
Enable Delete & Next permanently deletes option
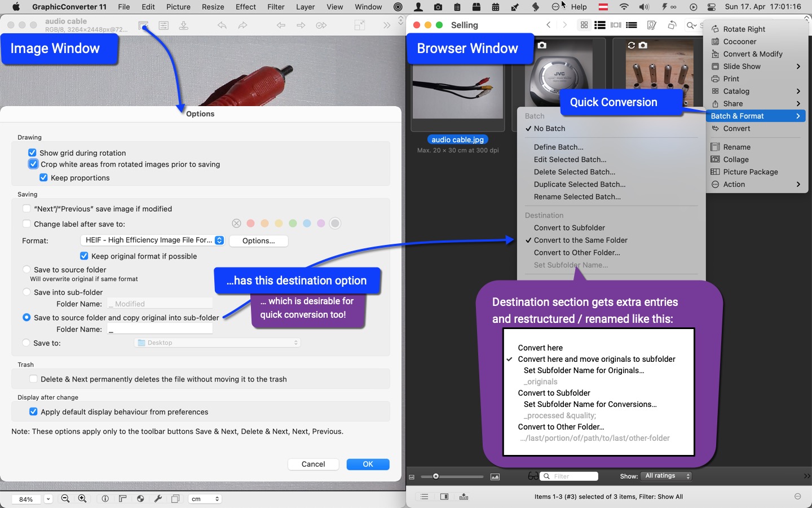click(x=33, y=379)
